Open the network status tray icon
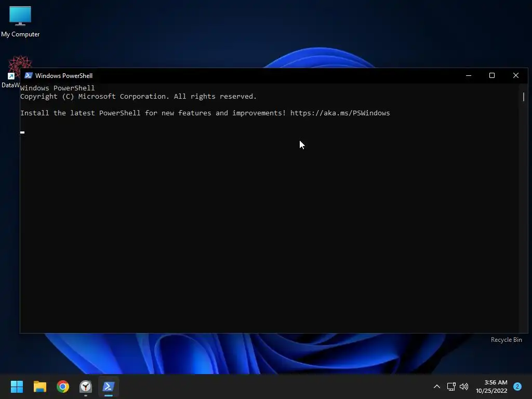This screenshot has width=532, height=399. pyautogui.click(x=451, y=387)
